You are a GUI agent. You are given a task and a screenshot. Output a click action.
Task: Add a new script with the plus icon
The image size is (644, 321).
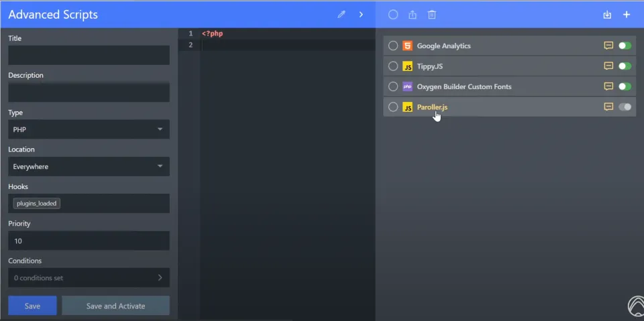pyautogui.click(x=627, y=14)
